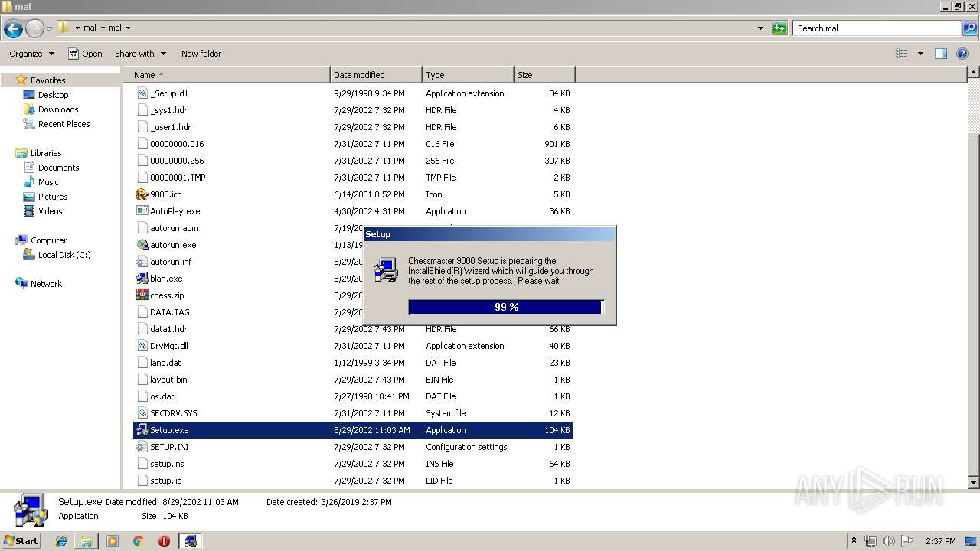
Task: Click the vertical scrollbar down arrow
Action: point(974,483)
